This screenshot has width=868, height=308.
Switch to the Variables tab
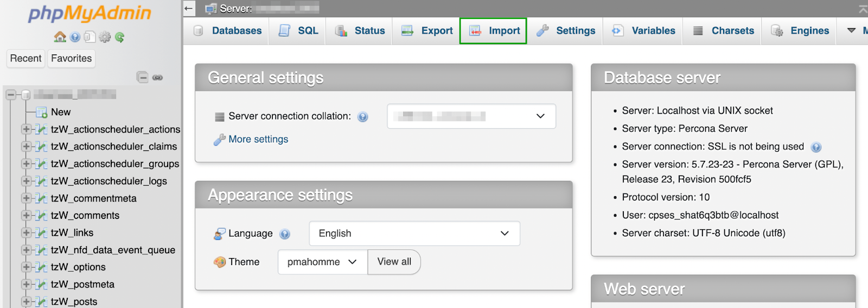pyautogui.click(x=643, y=31)
